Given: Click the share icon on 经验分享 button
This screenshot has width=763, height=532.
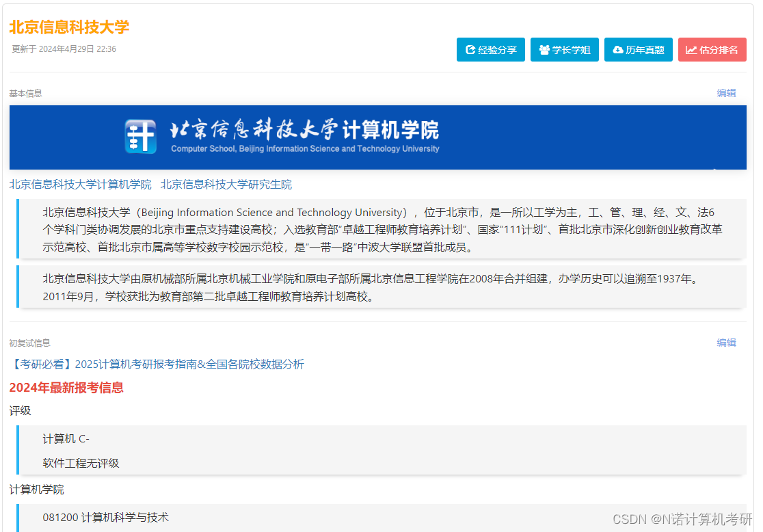Looking at the screenshot, I should coord(470,49).
